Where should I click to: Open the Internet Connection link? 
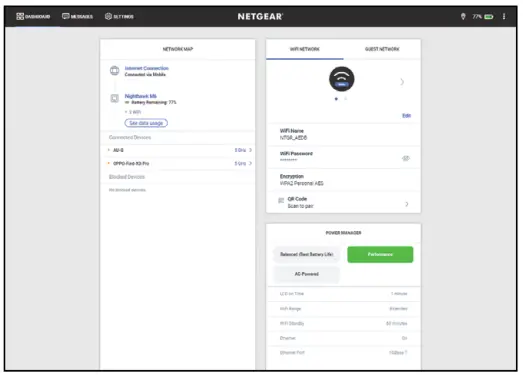coord(146,68)
